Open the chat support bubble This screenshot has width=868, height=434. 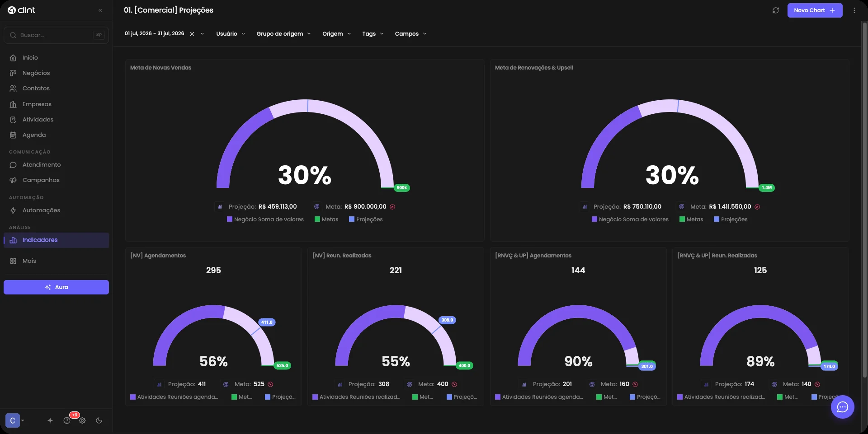pos(843,407)
